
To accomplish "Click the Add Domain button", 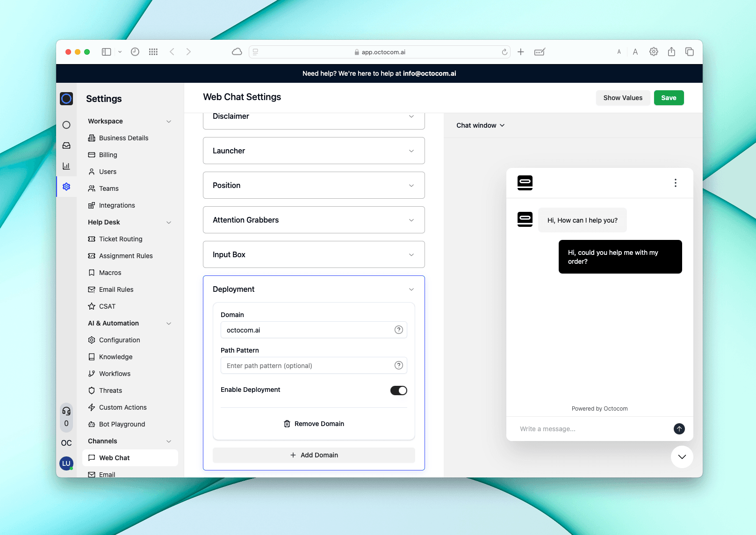I will (x=313, y=455).
